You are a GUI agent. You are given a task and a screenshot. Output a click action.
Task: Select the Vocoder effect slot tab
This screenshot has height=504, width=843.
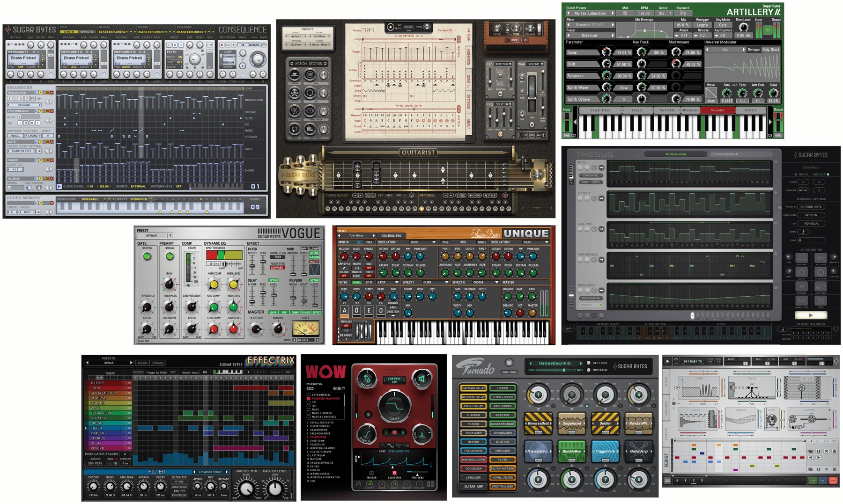717,110
